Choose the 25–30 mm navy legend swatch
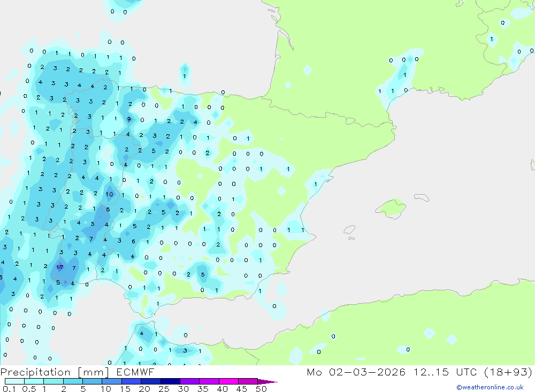 tap(170, 381)
